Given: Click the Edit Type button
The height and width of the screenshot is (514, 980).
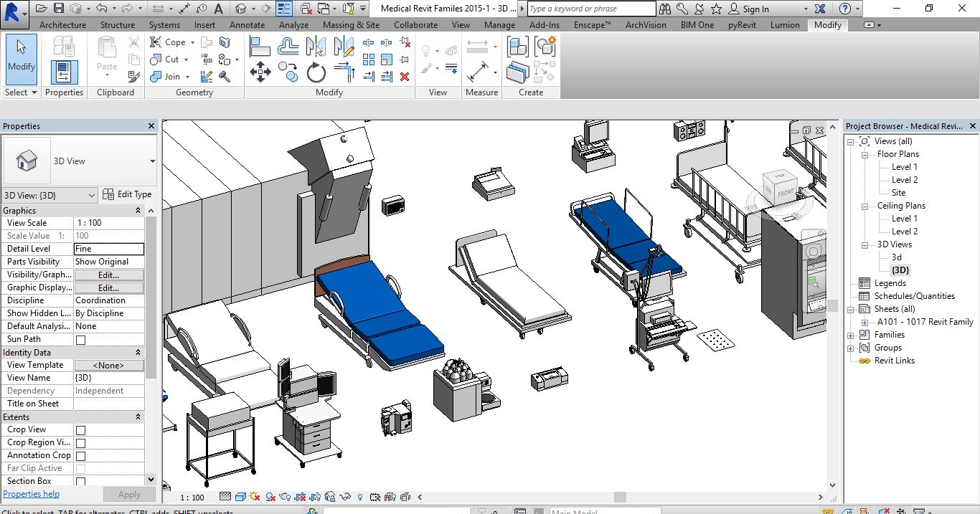Looking at the screenshot, I should [x=127, y=194].
